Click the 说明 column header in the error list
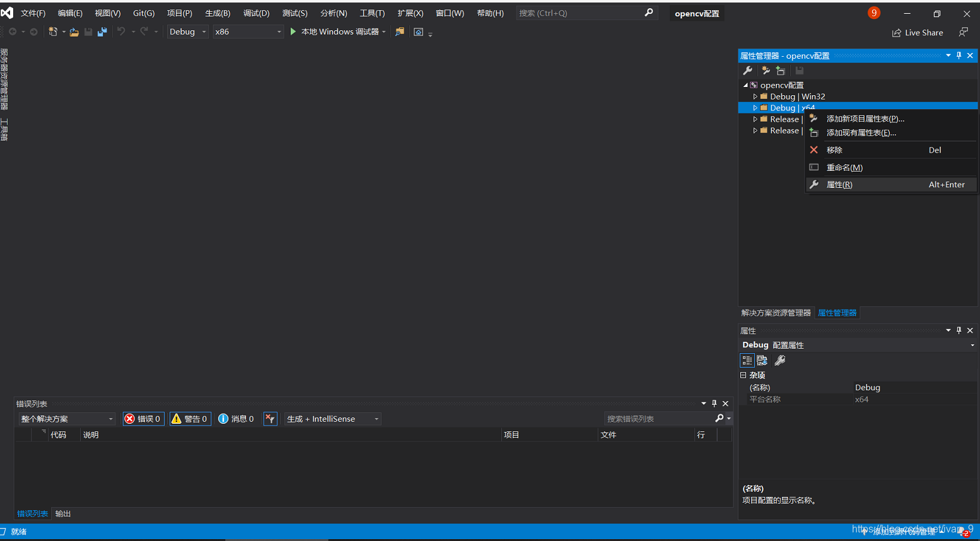This screenshot has height=541, width=980. 291,435
